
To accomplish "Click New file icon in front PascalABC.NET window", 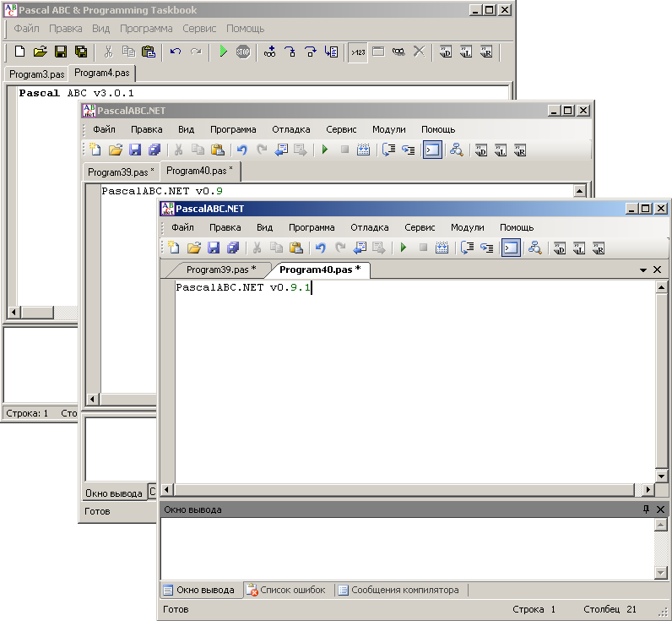I will [174, 248].
